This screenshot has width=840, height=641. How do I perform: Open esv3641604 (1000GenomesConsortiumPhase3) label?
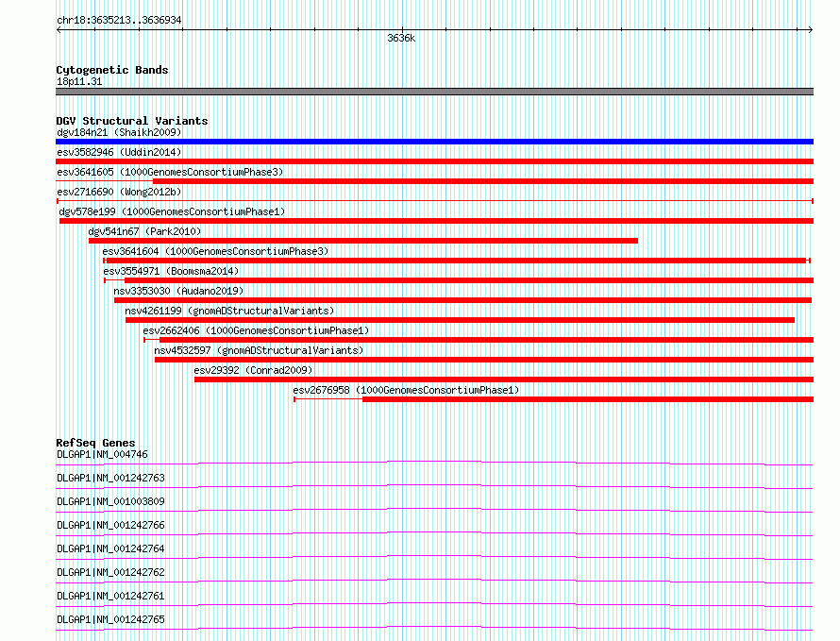click(x=215, y=251)
